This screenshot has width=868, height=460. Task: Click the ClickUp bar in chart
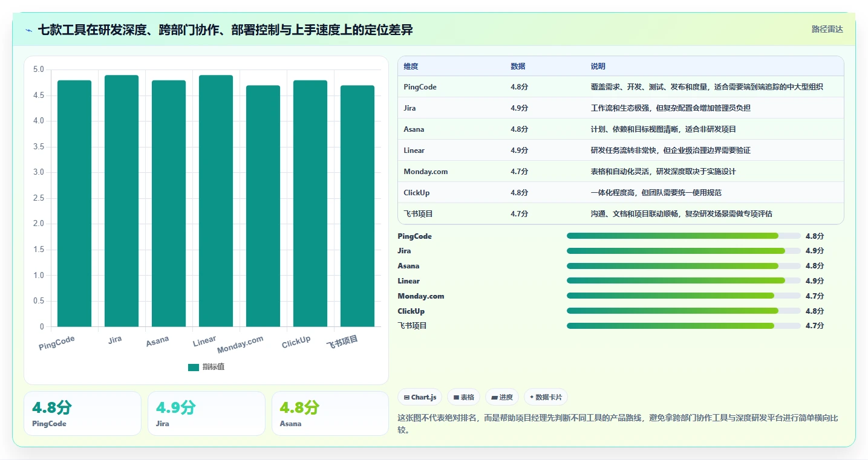[x=310, y=203]
